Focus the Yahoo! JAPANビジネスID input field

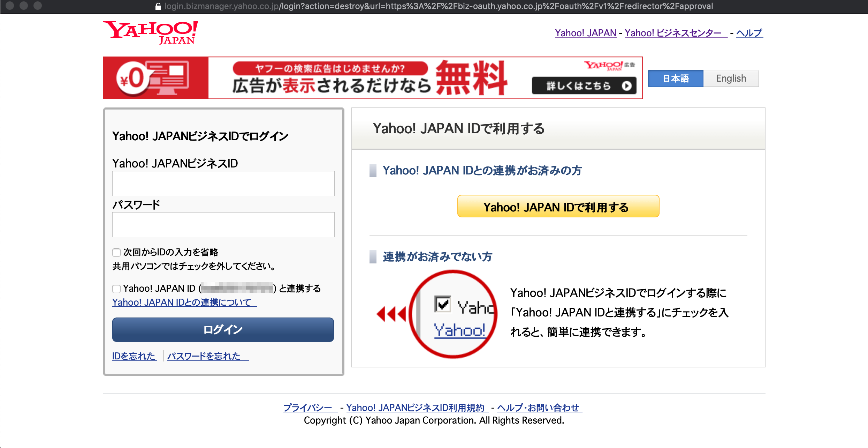tap(223, 184)
